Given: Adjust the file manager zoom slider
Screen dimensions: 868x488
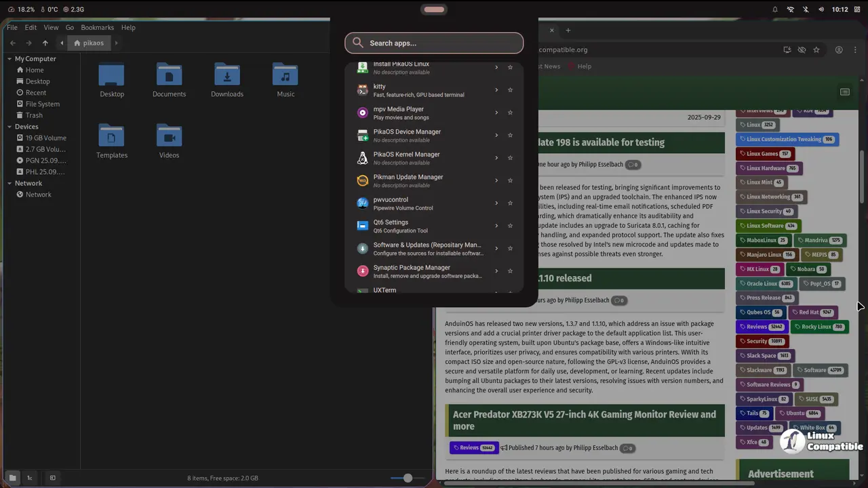Looking at the screenshot, I should coord(408,478).
